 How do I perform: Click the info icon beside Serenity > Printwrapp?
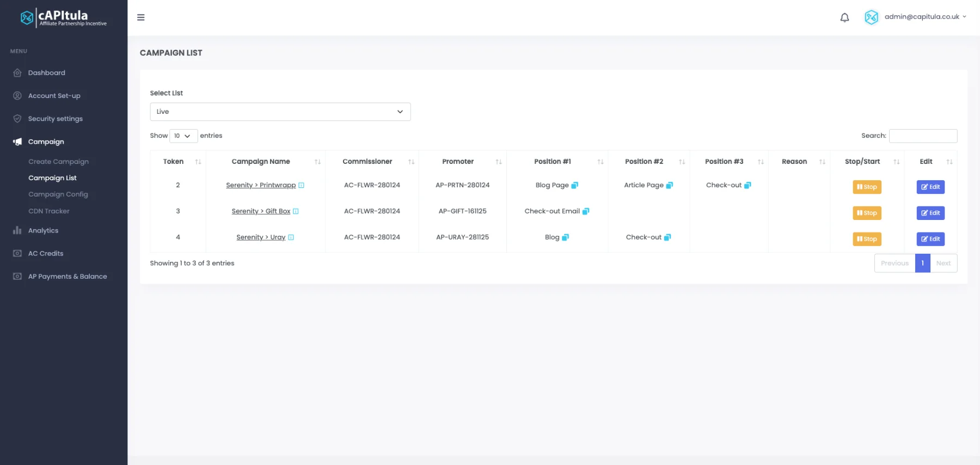(x=301, y=185)
